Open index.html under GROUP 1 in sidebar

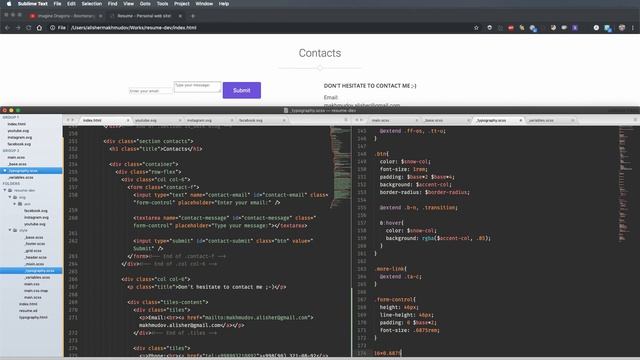(16, 124)
